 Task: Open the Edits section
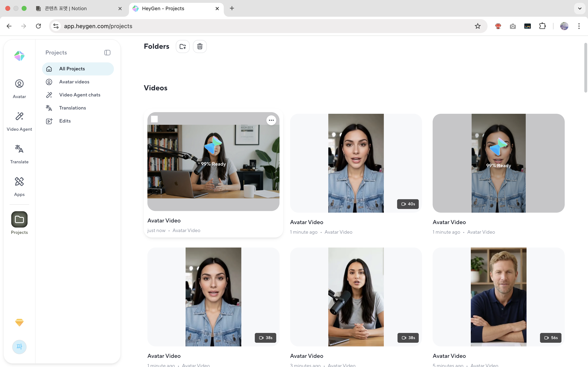[x=65, y=121]
